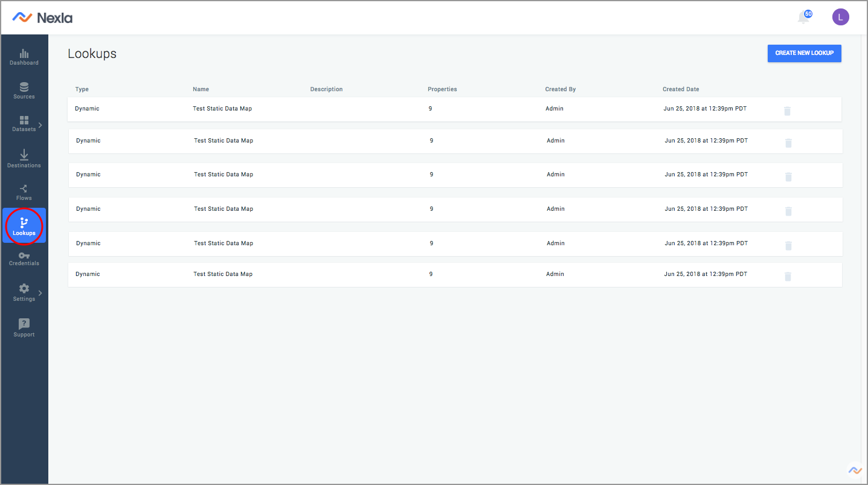The height and width of the screenshot is (485, 868).
Task: Click the Lookups page heading
Action: (x=92, y=54)
